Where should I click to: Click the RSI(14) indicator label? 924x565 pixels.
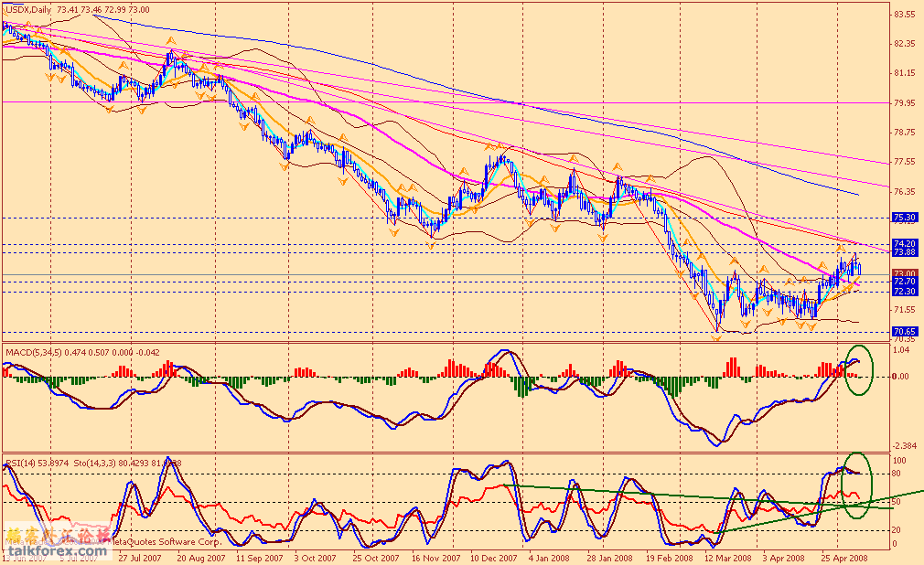20,464
